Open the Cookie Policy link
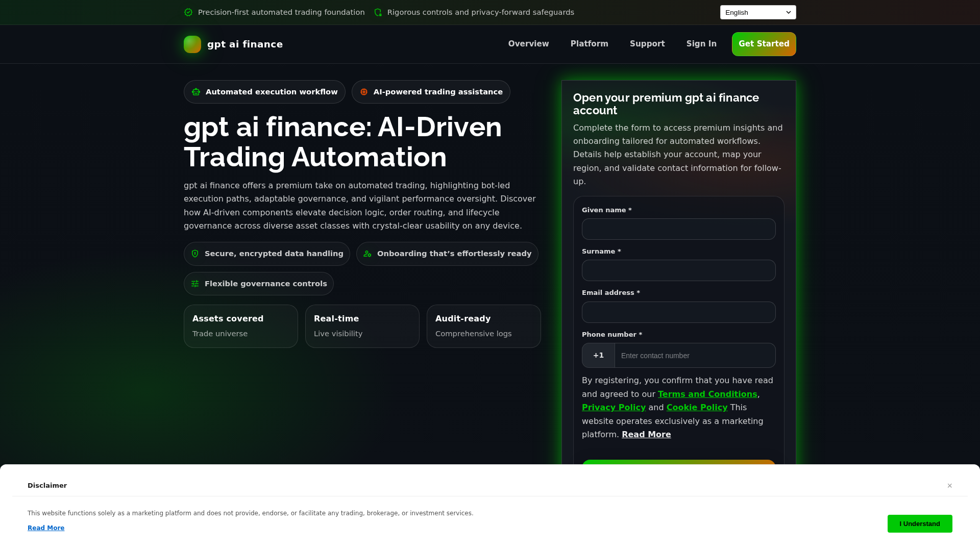980x551 pixels. pyautogui.click(x=697, y=408)
